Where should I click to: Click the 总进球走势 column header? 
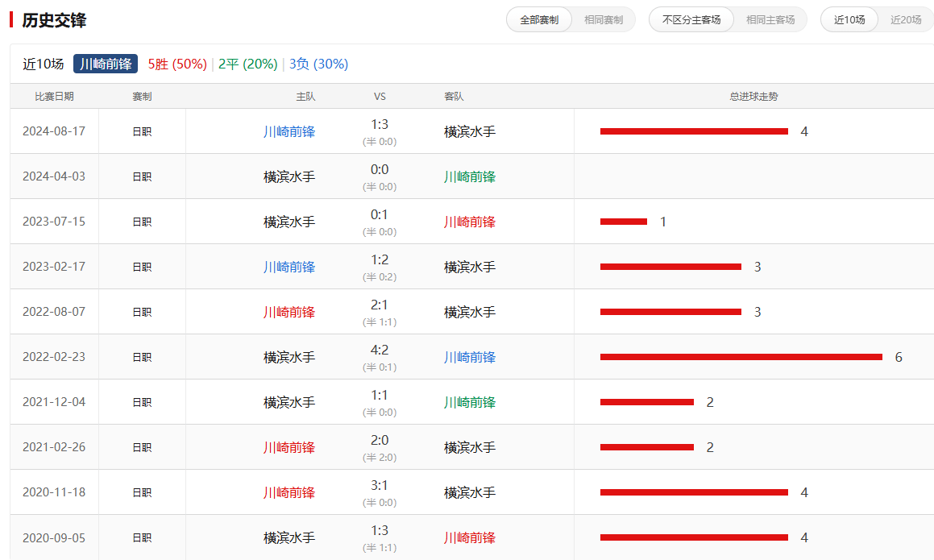(x=753, y=96)
